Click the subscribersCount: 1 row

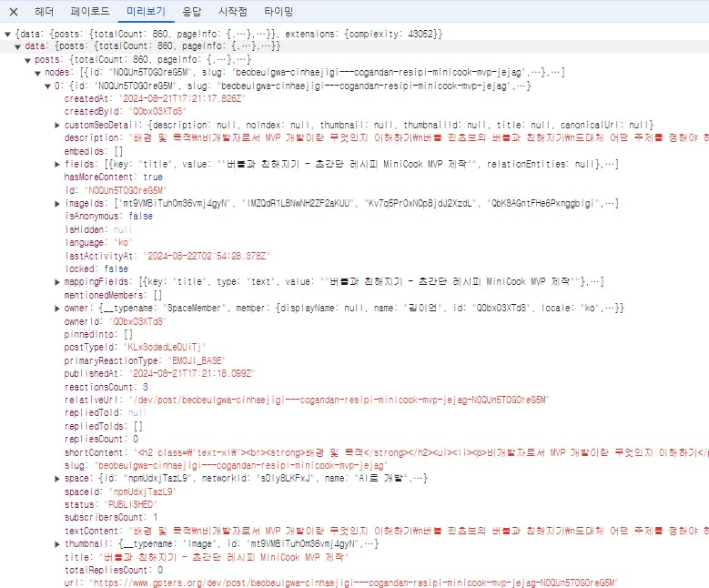(x=111, y=517)
